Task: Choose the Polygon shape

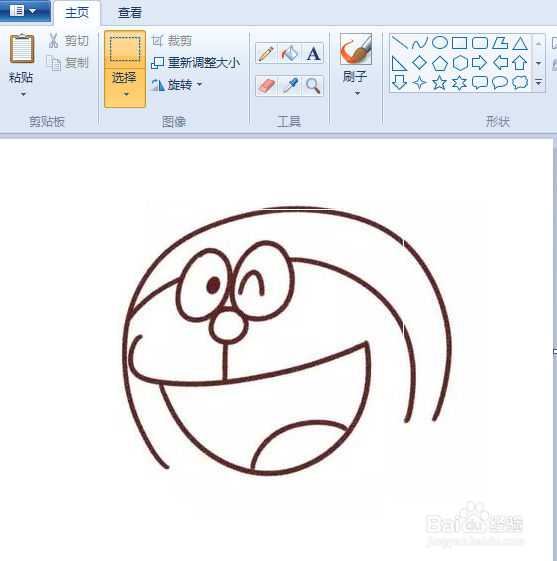Action: pos(500,43)
